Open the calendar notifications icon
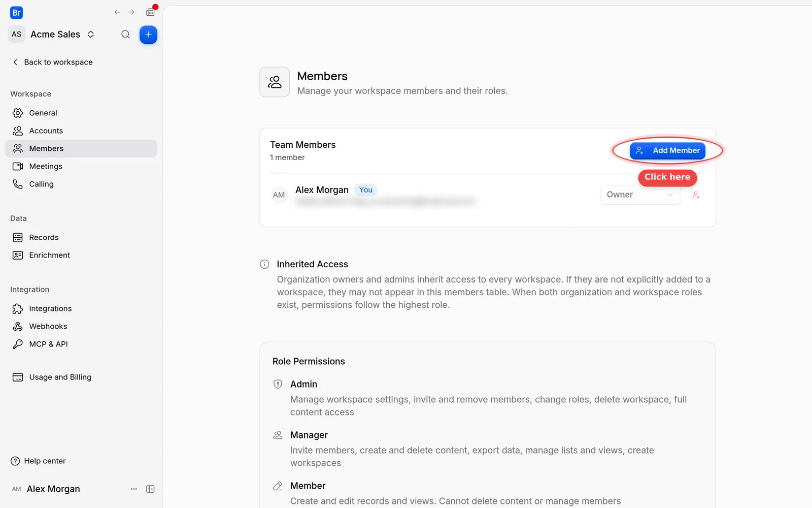Viewport: 812px width, 508px height. (151, 12)
